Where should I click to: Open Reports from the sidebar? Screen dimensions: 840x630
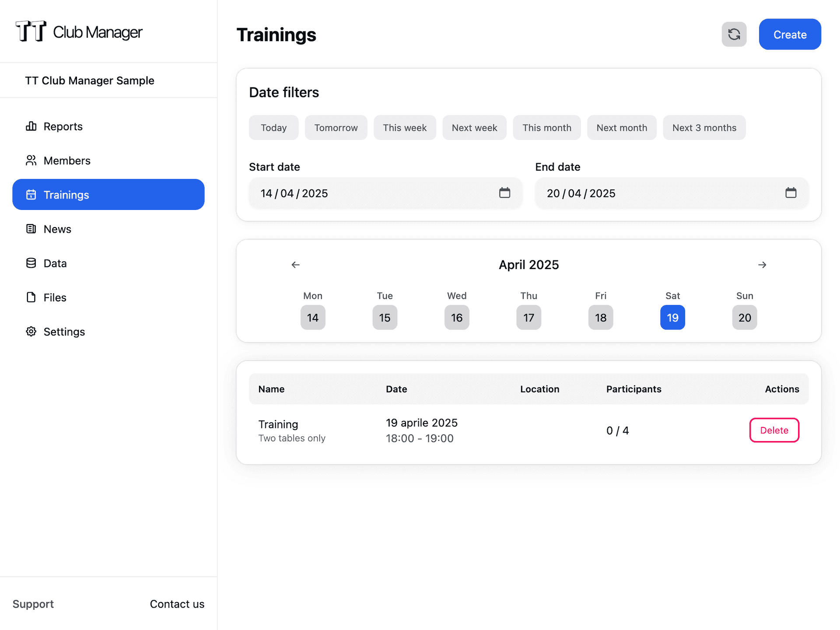point(63,126)
